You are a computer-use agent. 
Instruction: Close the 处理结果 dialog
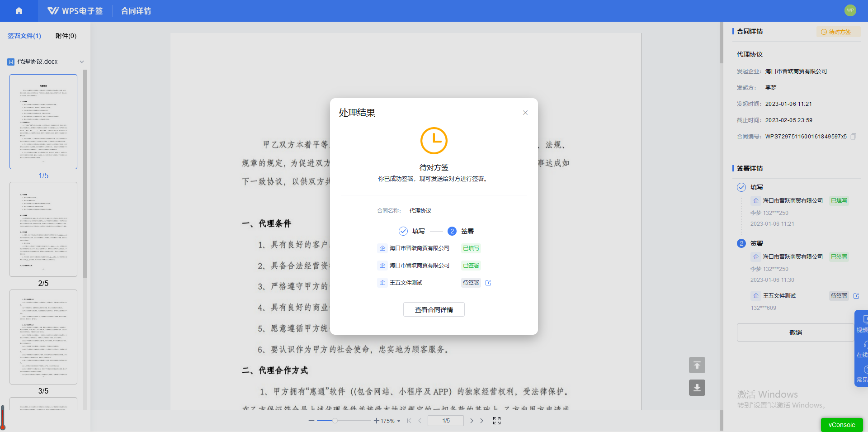point(525,113)
